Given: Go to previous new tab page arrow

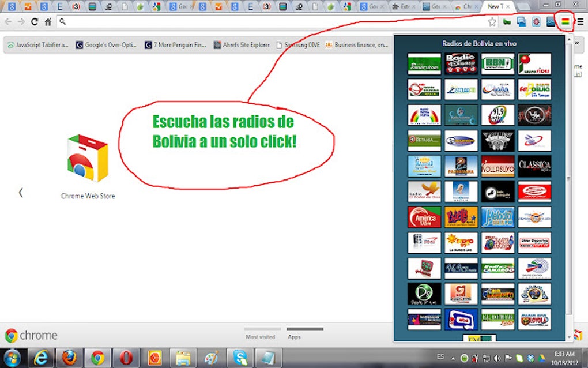Looking at the screenshot, I should (x=21, y=193).
